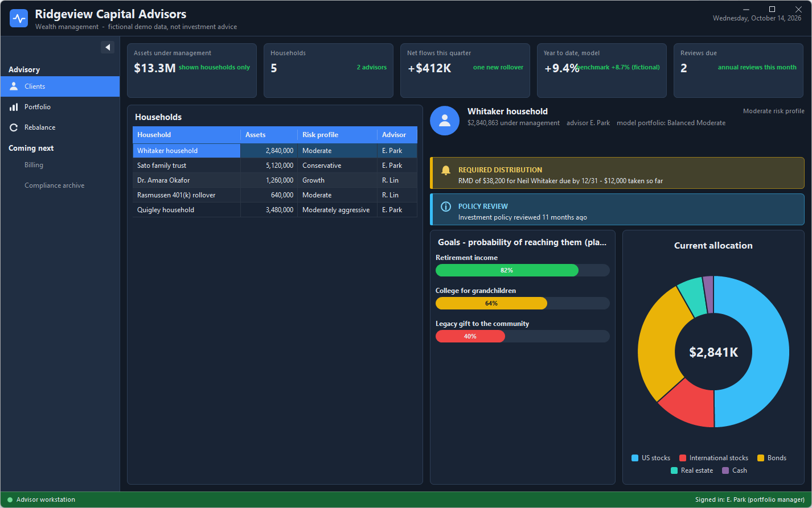
Task: Sort the table by the Assets column header
Action: point(269,135)
